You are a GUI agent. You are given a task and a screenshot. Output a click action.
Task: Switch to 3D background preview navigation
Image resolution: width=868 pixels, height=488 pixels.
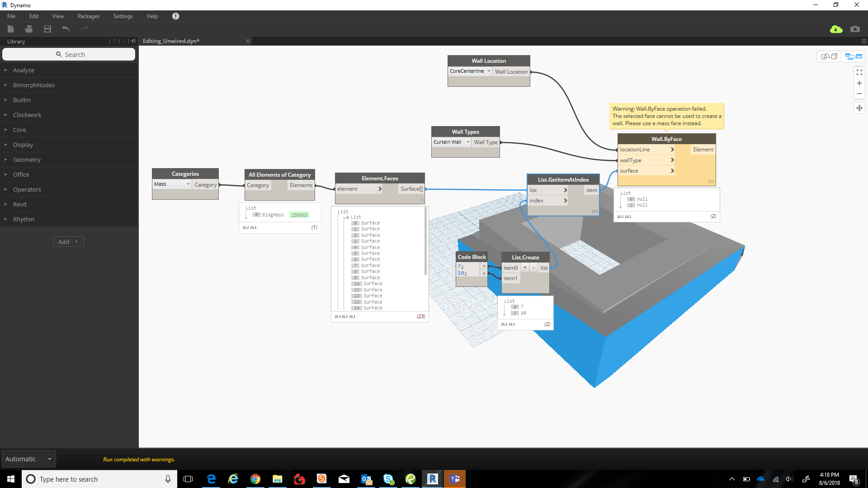[x=830, y=56]
